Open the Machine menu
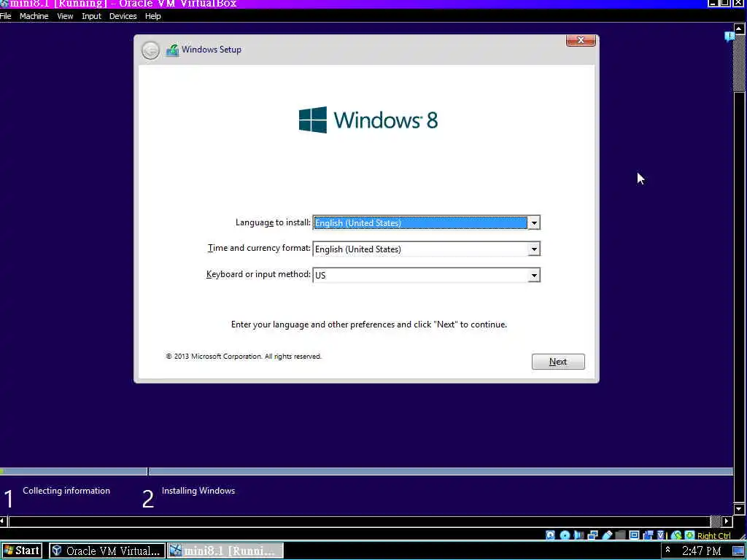The image size is (747, 560). point(34,16)
